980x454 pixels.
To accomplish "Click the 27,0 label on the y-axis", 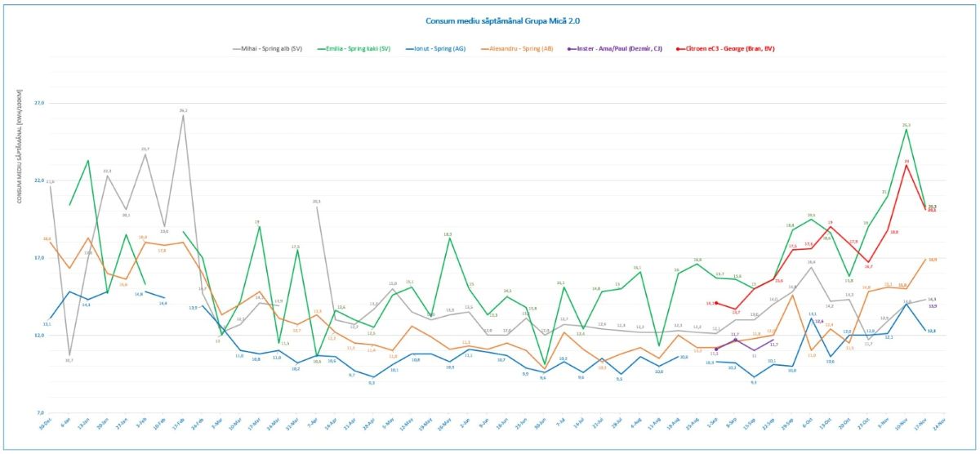I will (38, 103).
